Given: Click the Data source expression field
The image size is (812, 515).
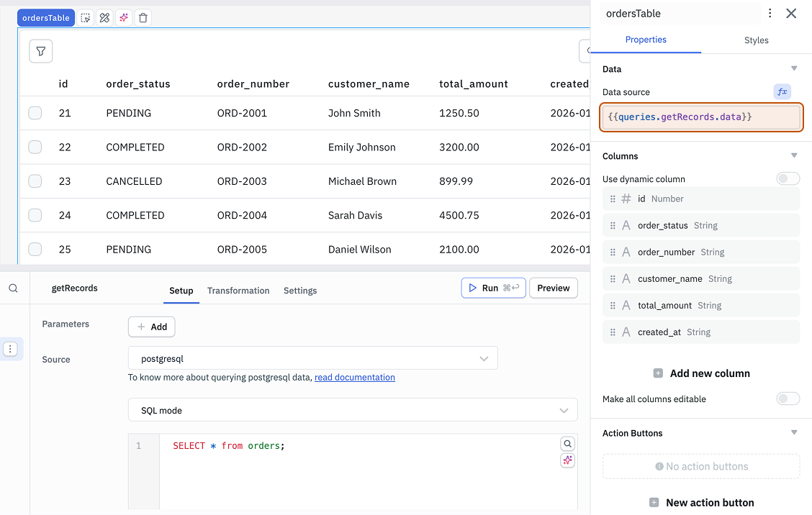Looking at the screenshot, I should point(701,117).
